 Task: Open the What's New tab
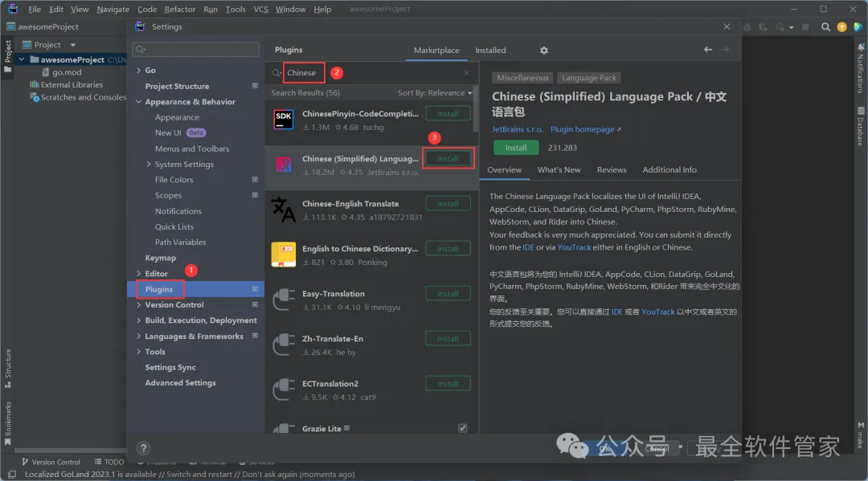tap(559, 169)
